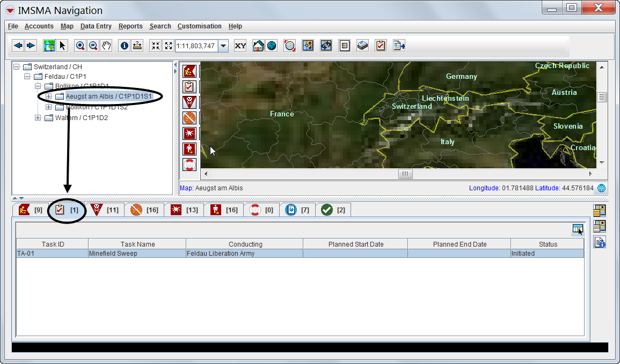Click the XY coordinates toolbar button
Screen dimensions: 620x364
pyautogui.click(x=240, y=46)
